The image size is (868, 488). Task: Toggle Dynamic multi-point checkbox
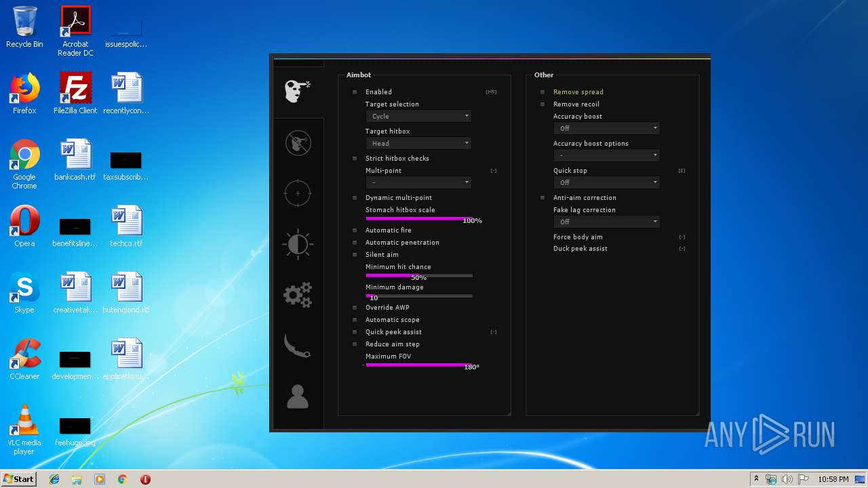pyautogui.click(x=354, y=197)
